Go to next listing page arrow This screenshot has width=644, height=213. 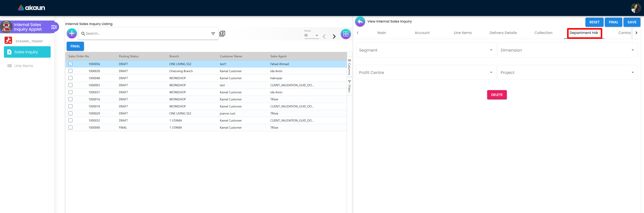(334, 36)
